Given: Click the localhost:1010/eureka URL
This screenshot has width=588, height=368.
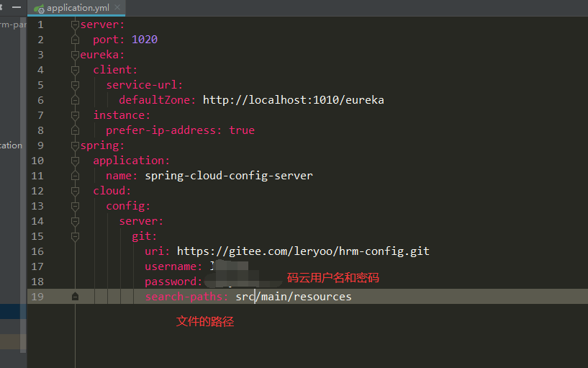Looking at the screenshot, I should [x=293, y=100].
